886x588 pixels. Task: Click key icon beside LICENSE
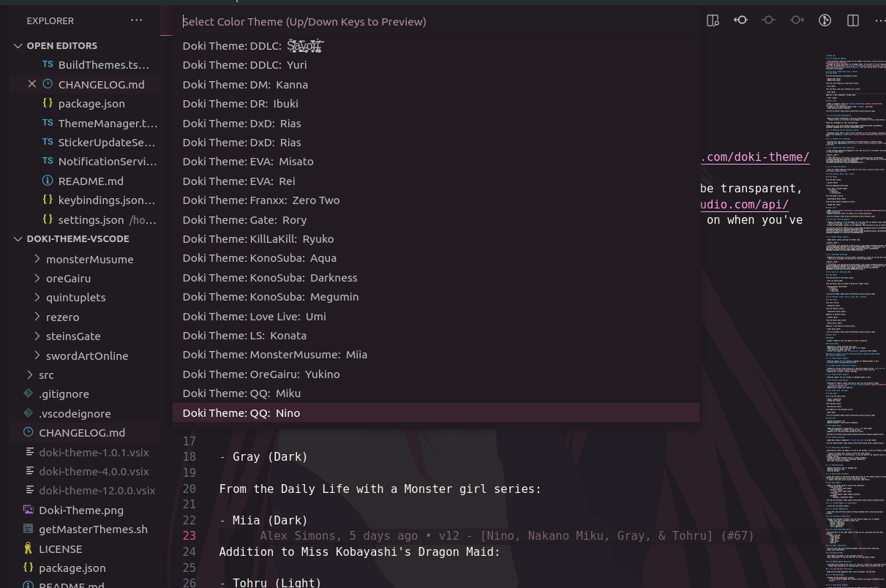(x=29, y=549)
